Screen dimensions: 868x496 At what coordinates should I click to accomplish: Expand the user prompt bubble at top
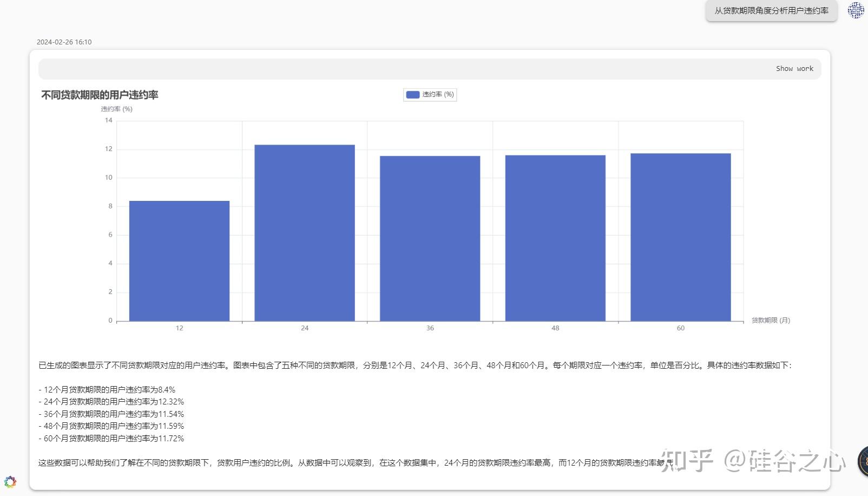pos(771,10)
